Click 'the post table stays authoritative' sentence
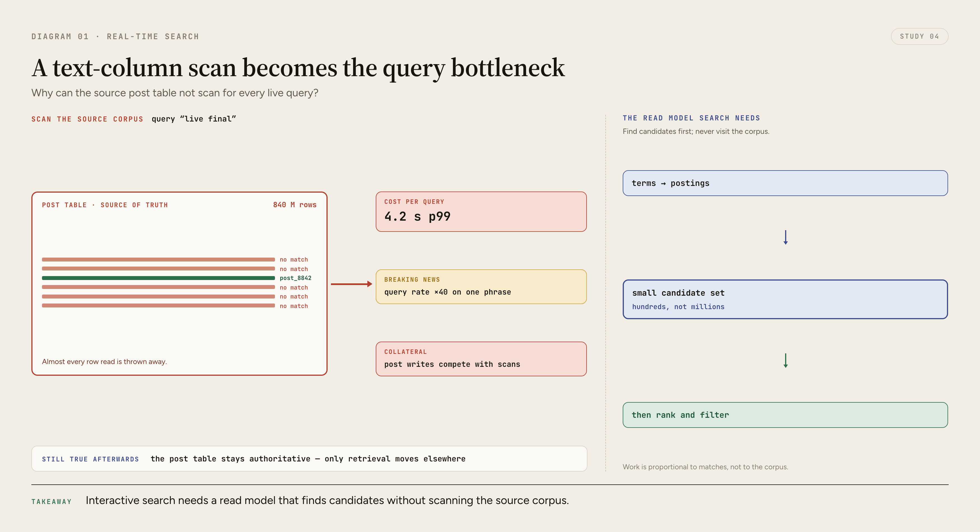The image size is (980, 532). tap(308, 459)
